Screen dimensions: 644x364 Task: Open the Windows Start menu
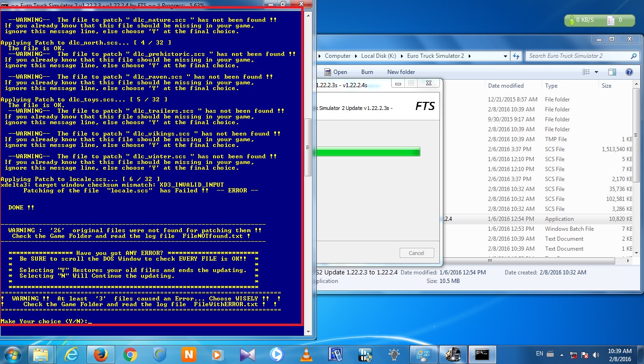(13, 354)
